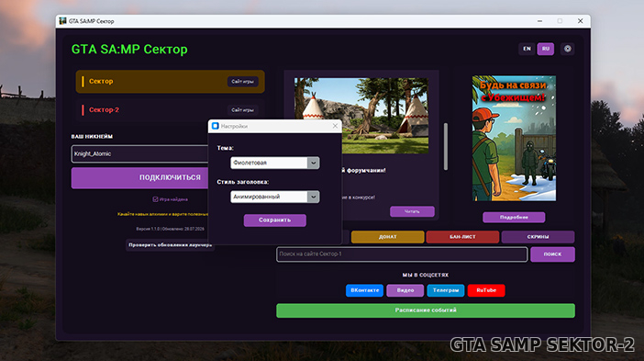Select the Сектор-2 server entry
This screenshot has width=644, height=361.
click(170, 110)
